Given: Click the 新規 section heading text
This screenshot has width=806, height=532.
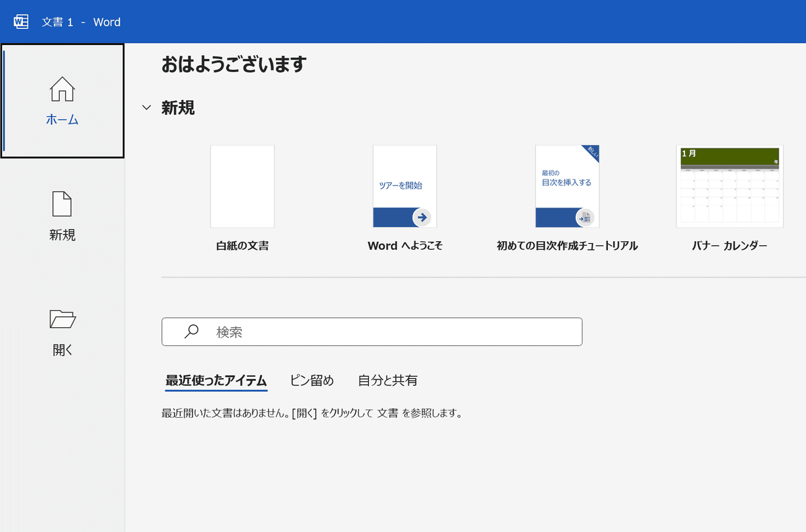Looking at the screenshot, I should (178, 107).
